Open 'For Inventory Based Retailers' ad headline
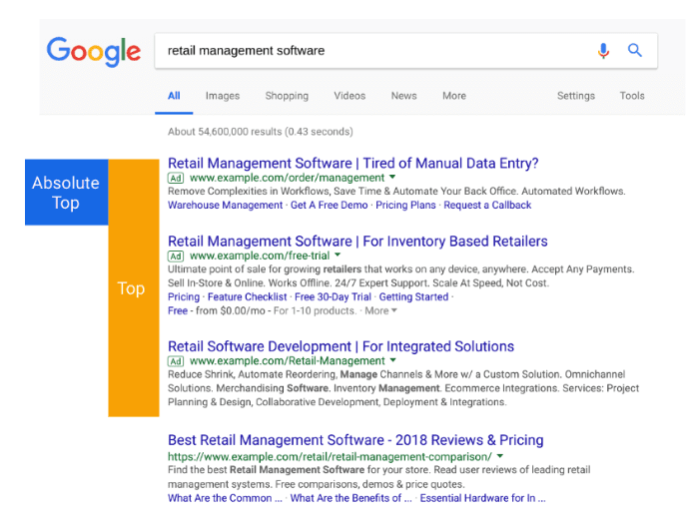The width and height of the screenshot is (688, 518). 357,241
